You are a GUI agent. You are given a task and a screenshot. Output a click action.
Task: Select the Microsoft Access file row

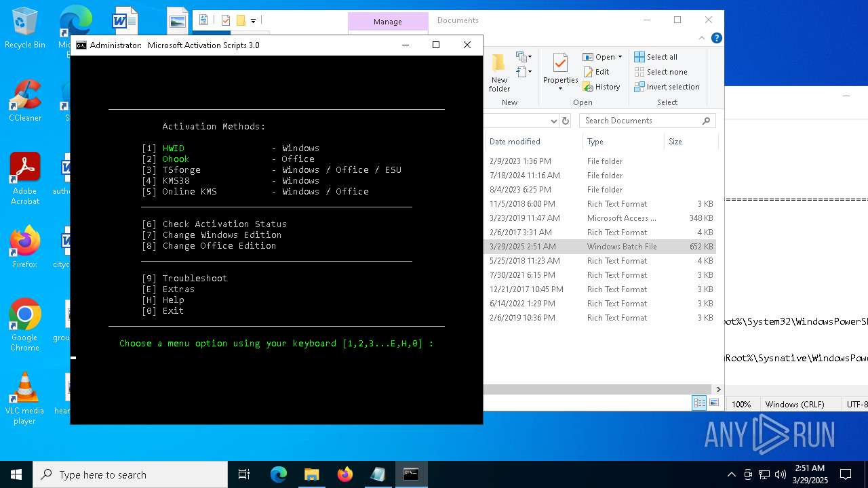click(600, 218)
